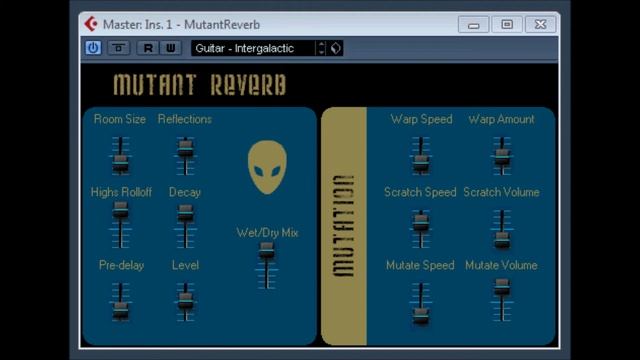This screenshot has width=640, height=360.
Task: Minimize the MutantReverb plugin window
Action: tap(473, 24)
